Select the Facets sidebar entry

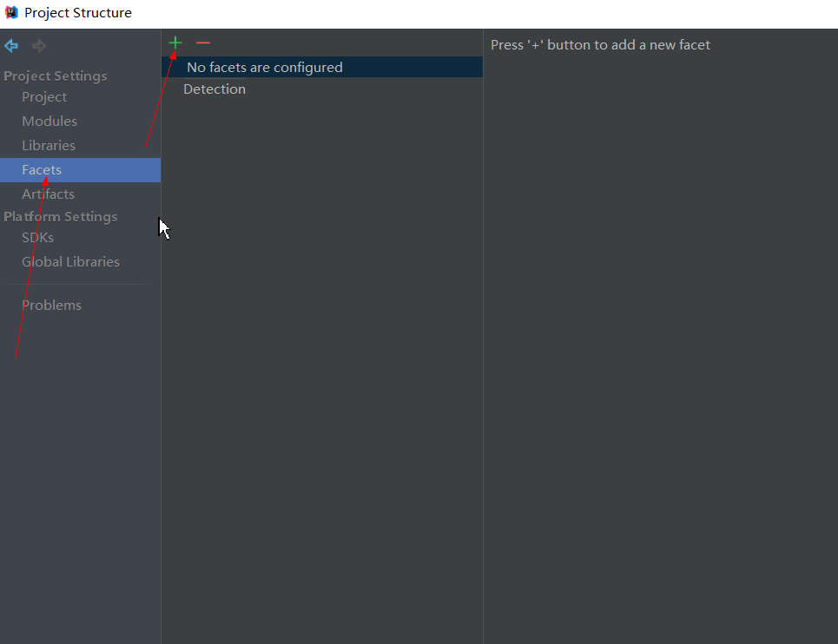click(x=42, y=170)
